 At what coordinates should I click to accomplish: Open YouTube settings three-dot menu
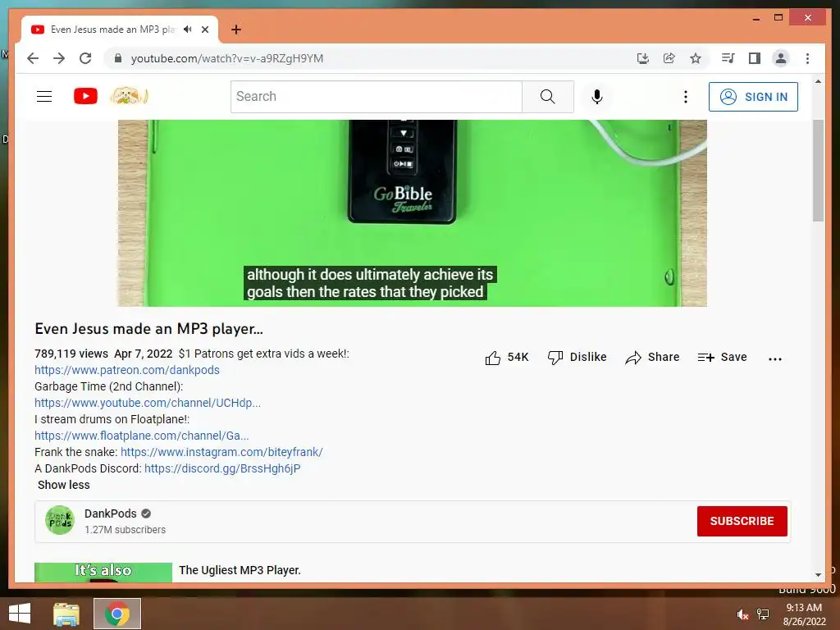tap(685, 97)
